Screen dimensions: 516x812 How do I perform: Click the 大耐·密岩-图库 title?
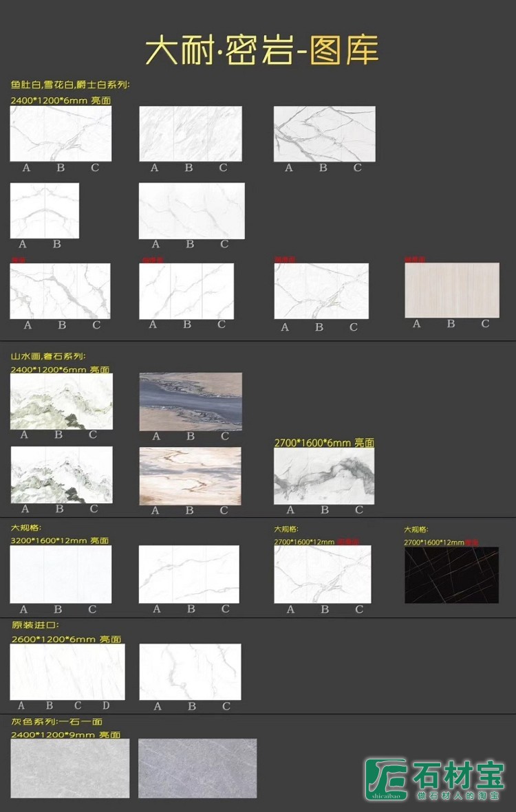pyautogui.click(x=261, y=52)
